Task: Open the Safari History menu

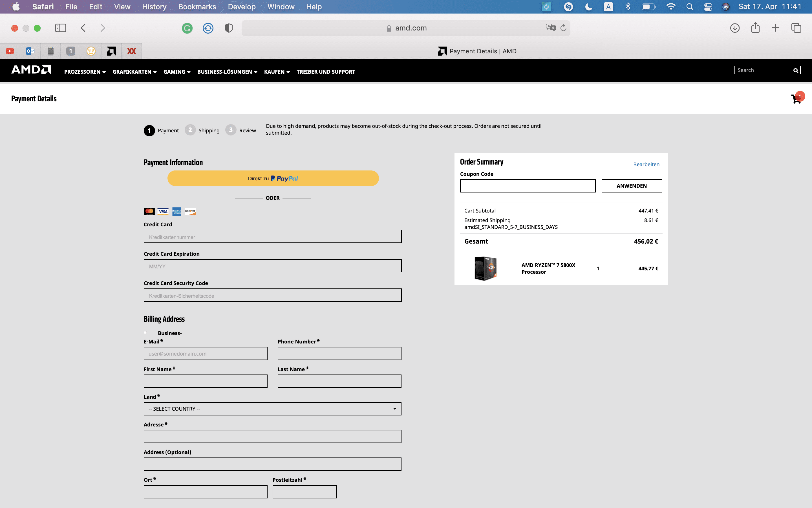Action: pyautogui.click(x=154, y=7)
